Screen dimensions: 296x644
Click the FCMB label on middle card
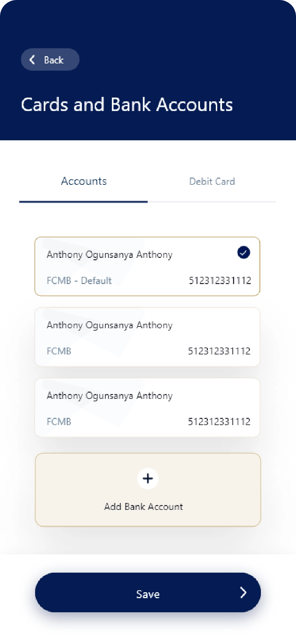[x=59, y=351]
